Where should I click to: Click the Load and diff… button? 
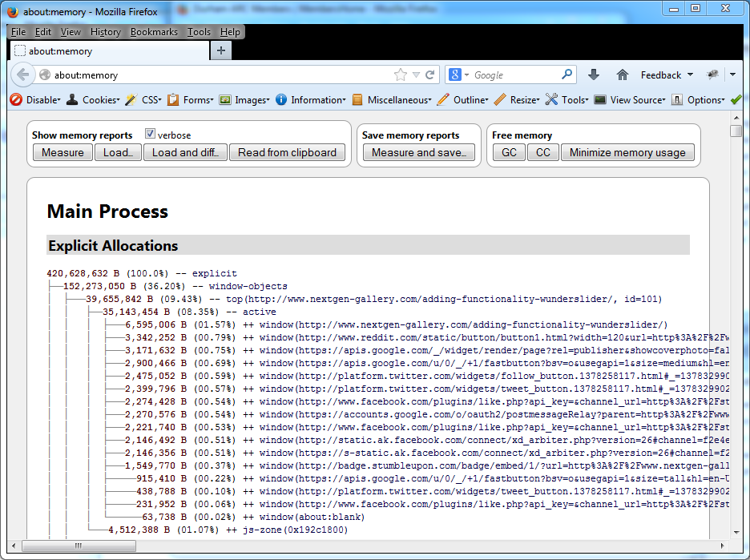186,152
